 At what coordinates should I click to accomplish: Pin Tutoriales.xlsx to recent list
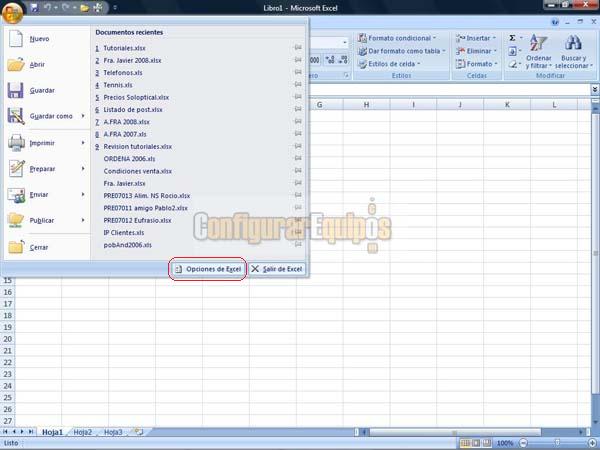tap(298, 47)
